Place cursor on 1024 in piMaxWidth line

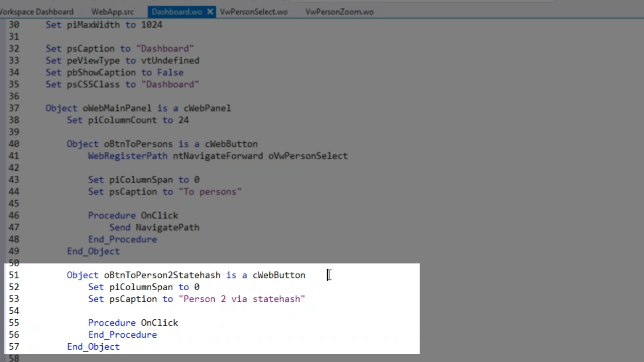click(x=152, y=25)
